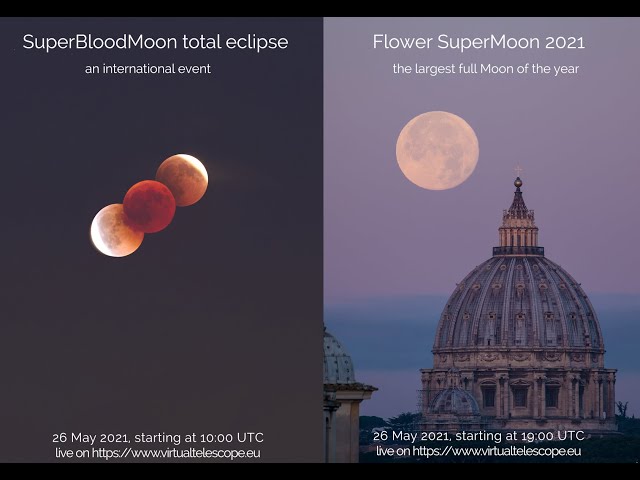Click the upper-right partially eclipsed moon
Viewport: 640px width, 480px height.
(x=182, y=180)
